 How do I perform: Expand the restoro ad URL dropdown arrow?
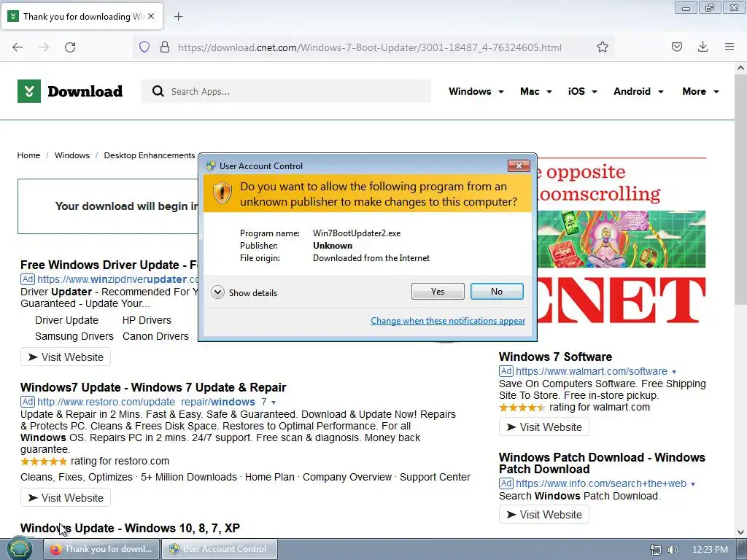(x=274, y=402)
